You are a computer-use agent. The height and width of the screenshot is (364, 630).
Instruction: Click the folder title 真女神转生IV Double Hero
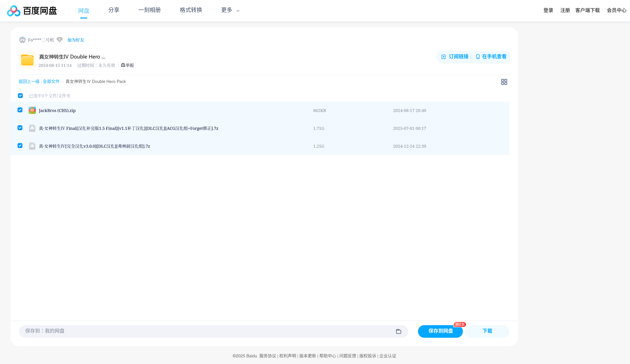click(72, 57)
